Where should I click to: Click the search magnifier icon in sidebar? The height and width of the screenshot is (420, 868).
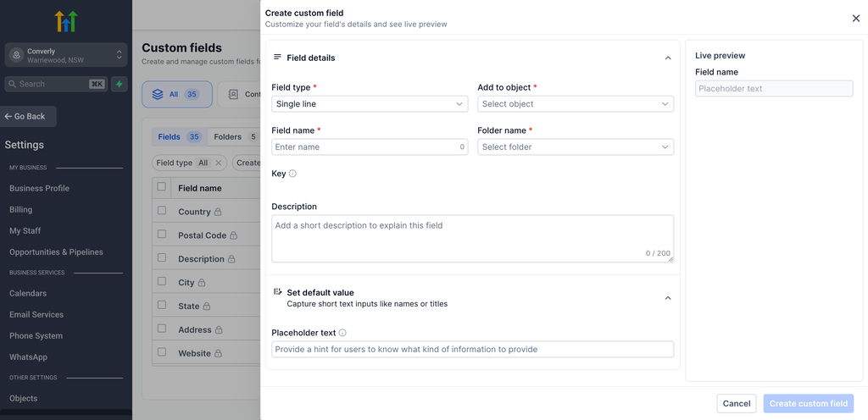(13, 84)
